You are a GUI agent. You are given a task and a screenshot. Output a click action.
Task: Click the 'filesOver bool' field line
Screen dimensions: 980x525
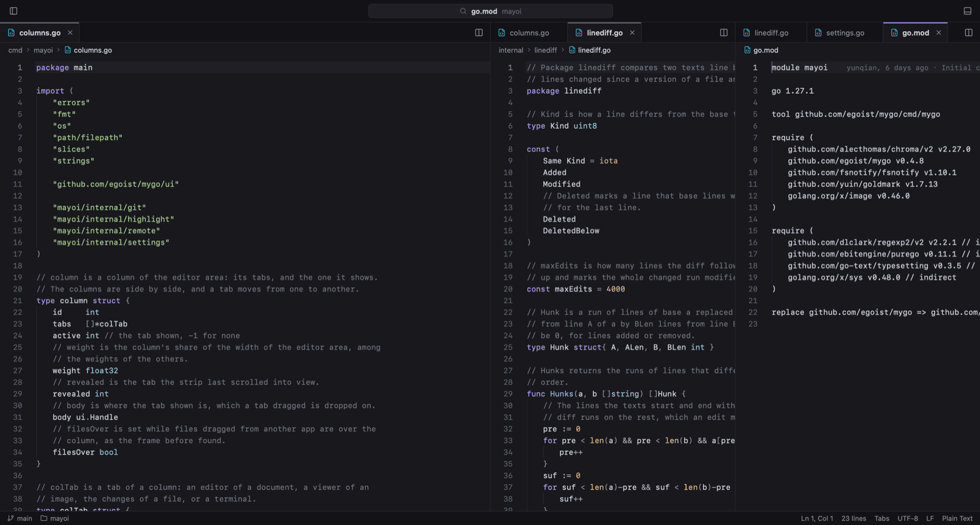(85, 453)
